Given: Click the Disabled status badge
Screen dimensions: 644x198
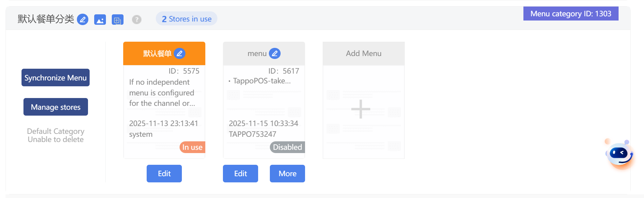Looking at the screenshot, I should (287, 147).
